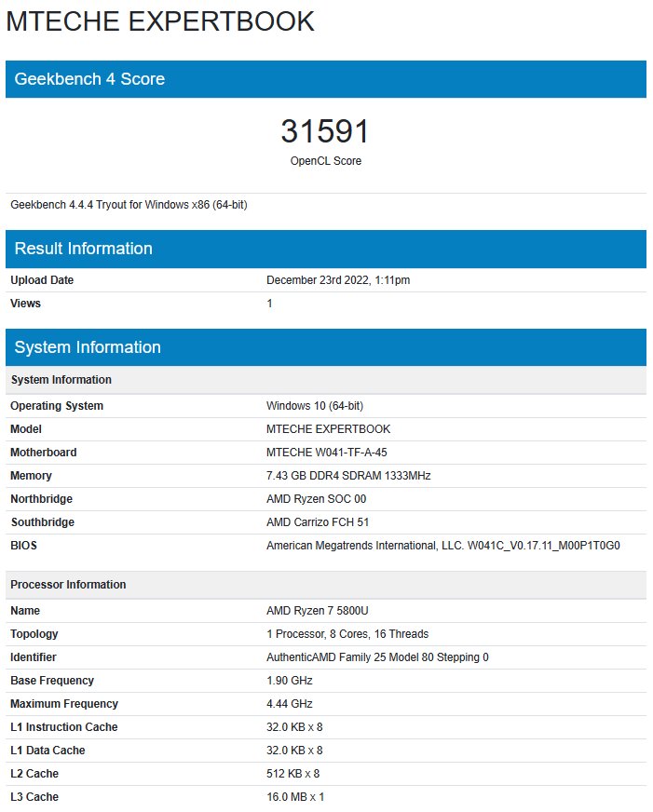Click the Motherboard label
This screenshot has height=812, width=653.
44,453
